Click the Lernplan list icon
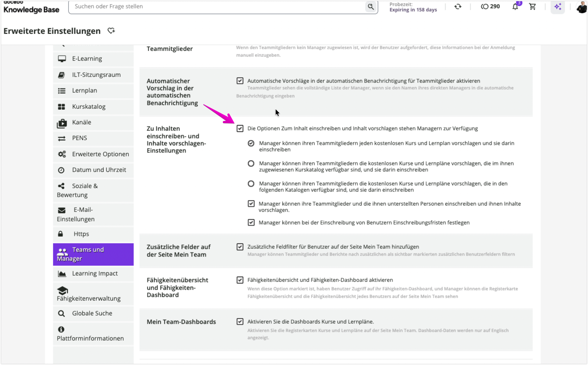 click(61, 91)
